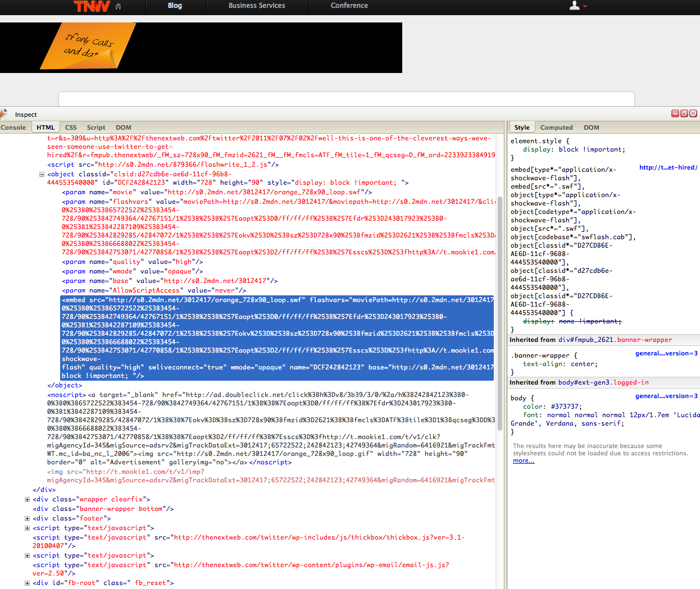Open the home icon beside TNW logo
The height and width of the screenshot is (589, 700).
[x=118, y=6]
